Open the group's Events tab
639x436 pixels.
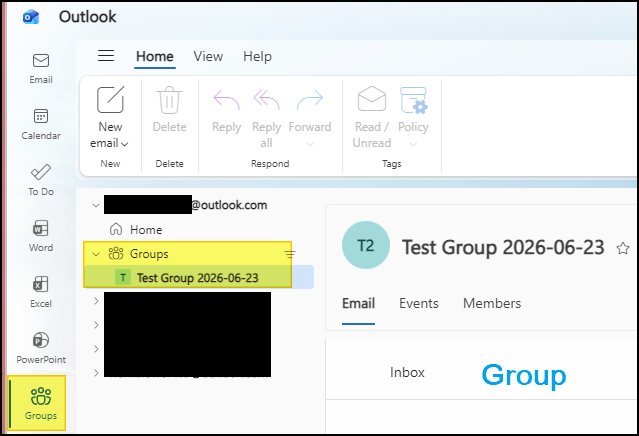tap(419, 304)
